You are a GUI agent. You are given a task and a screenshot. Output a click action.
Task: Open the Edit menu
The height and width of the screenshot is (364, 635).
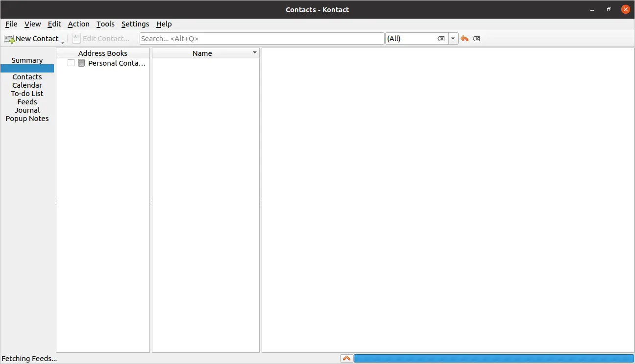[x=54, y=24]
